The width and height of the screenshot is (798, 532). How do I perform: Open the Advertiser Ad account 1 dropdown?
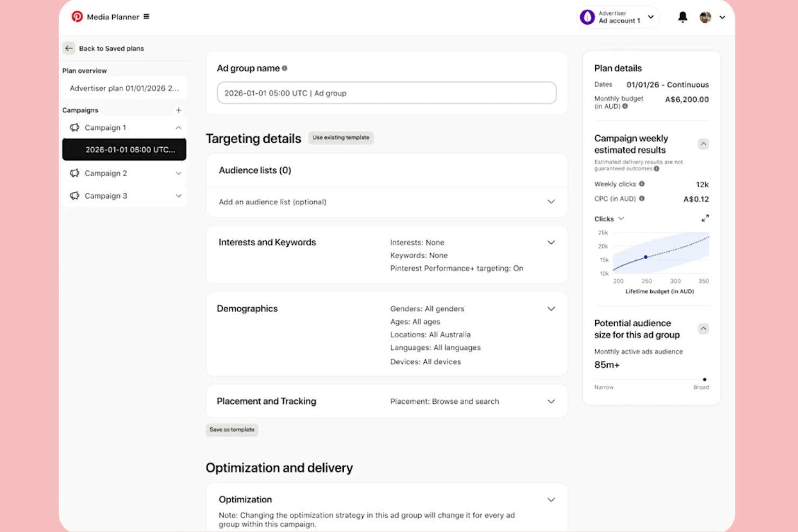(618, 17)
